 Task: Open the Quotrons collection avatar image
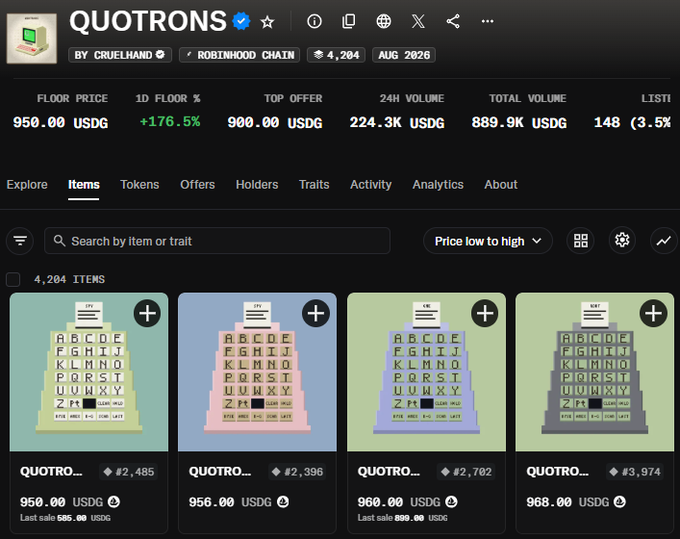click(32, 38)
